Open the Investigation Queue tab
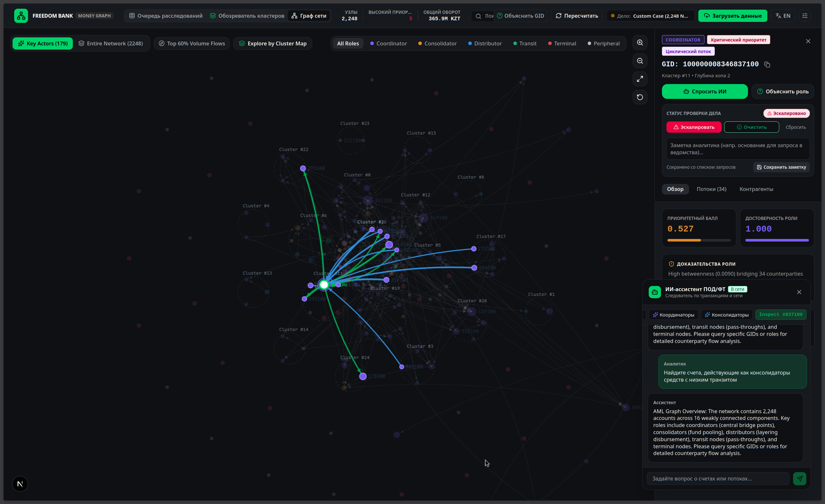Image resolution: width=825 pixels, height=504 pixels. click(166, 16)
